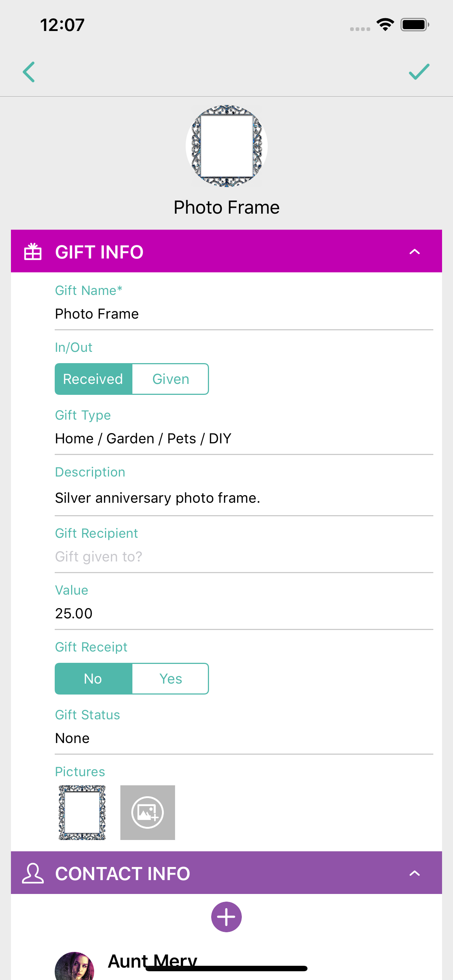Tap the checkmark to save the gift

point(419,72)
